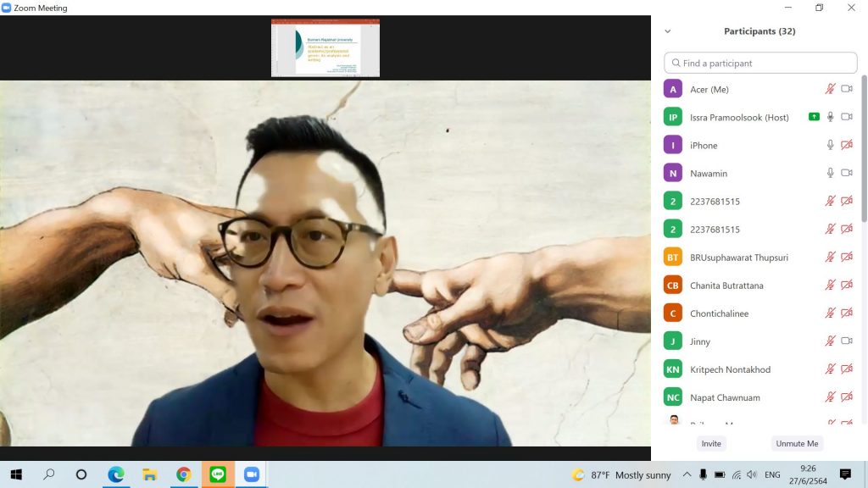This screenshot has height=488, width=868.
Task: Open shared PowerPoint screen thumbnail
Action: [325, 48]
